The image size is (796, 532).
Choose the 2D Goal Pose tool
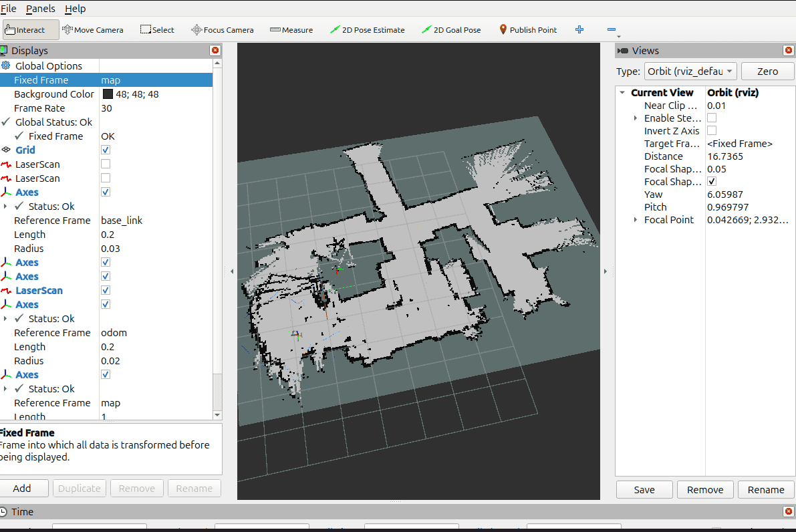pyautogui.click(x=451, y=29)
